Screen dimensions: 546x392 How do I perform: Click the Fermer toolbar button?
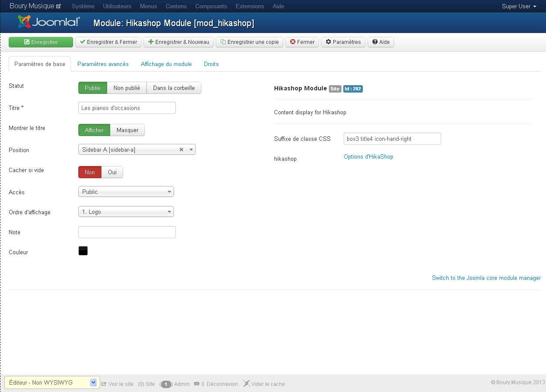(x=302, y=42)
